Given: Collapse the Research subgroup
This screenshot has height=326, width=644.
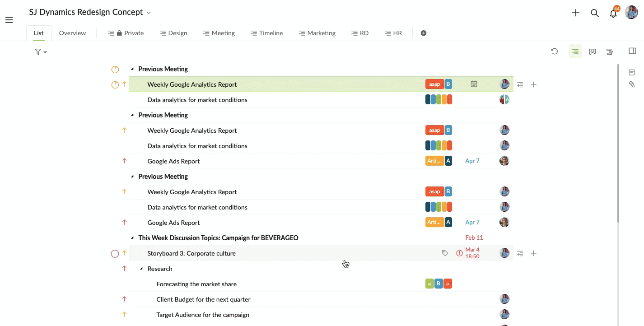Looking at the screenshot, I should click(x=141, y=269).
